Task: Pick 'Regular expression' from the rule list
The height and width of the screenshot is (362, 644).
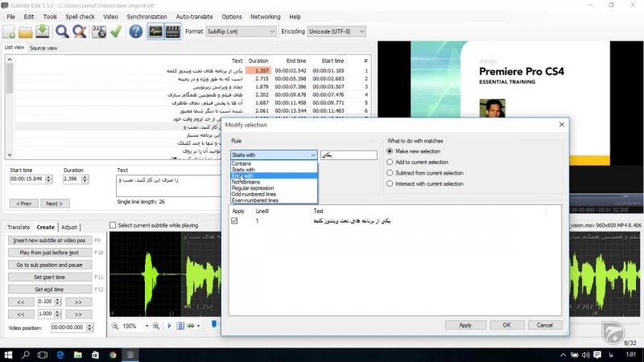Action: tap(255, 187)
